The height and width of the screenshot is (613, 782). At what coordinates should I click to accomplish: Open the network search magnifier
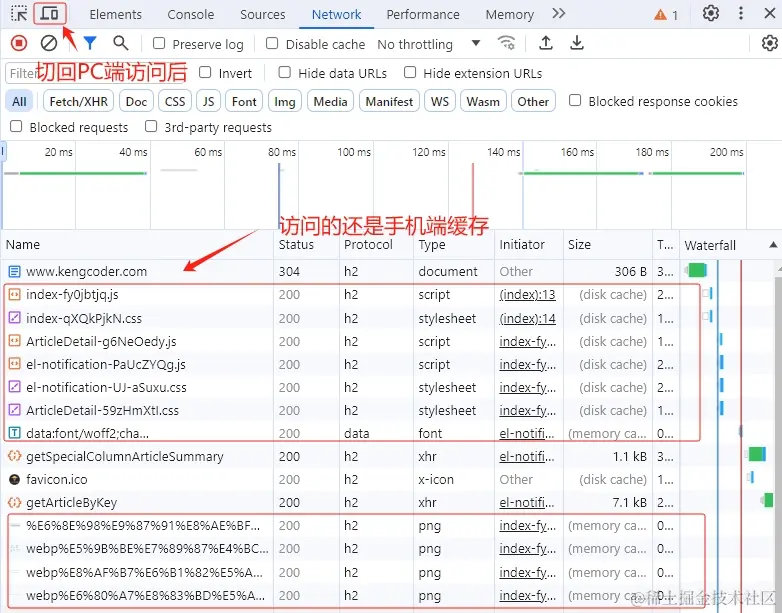(121, 43)
